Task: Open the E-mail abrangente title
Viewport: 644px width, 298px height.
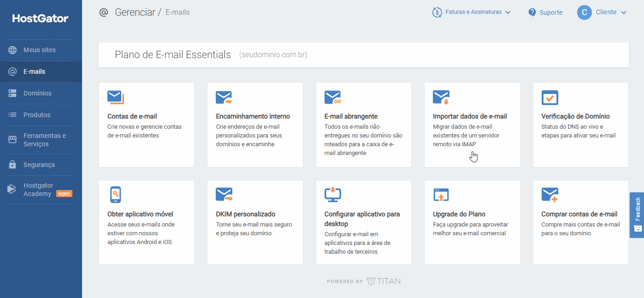Action: click(351, 116)
